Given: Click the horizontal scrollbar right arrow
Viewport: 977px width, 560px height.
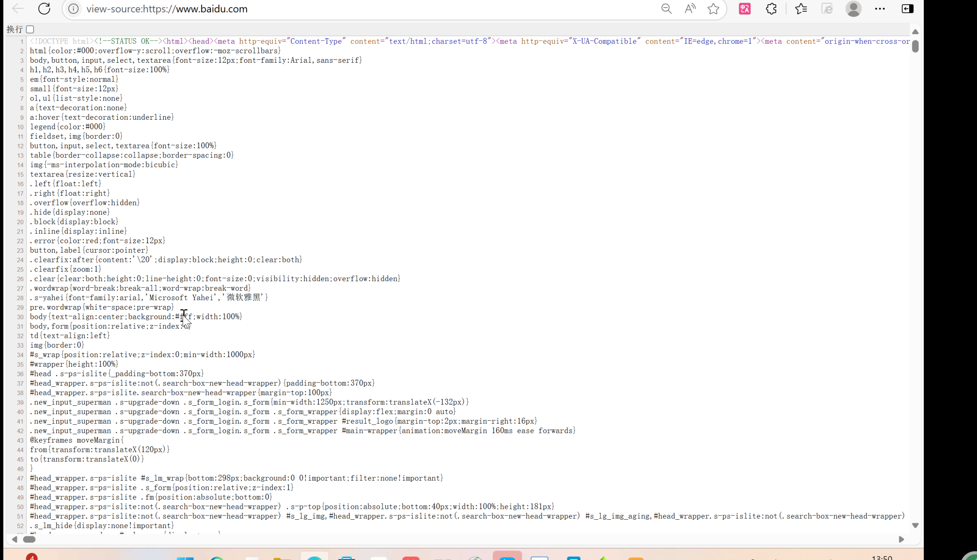Looking at the screenshot, I should [x=901, y=539].
